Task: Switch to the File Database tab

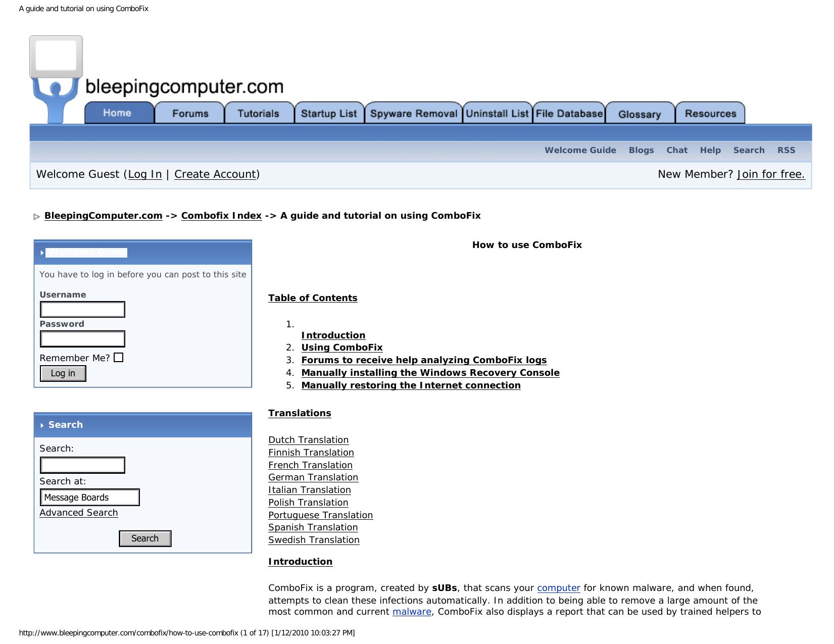Action: tap(569, 113)
